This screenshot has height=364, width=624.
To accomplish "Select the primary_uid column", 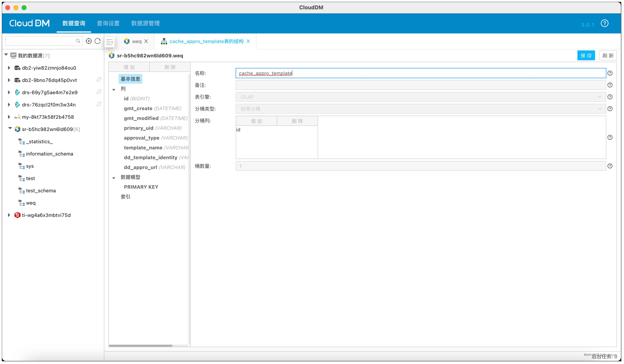I will point(153,128).
